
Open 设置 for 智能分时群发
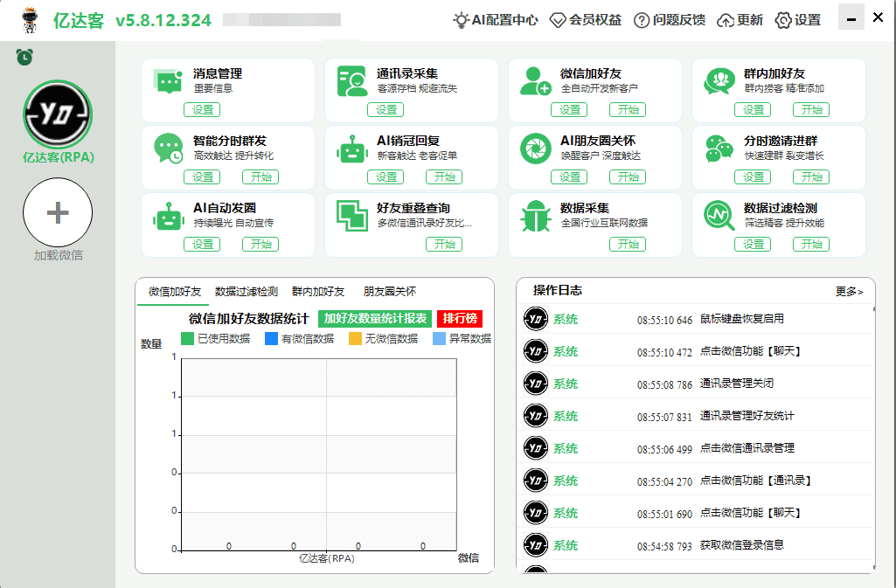(x=202, y=177)
